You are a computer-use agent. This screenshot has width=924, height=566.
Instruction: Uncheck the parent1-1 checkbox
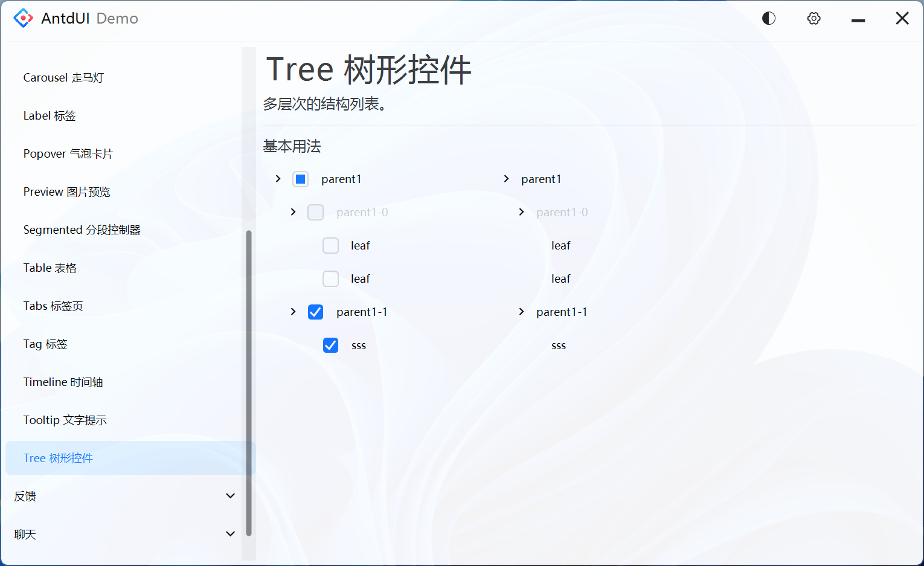(x=315, y=312)
